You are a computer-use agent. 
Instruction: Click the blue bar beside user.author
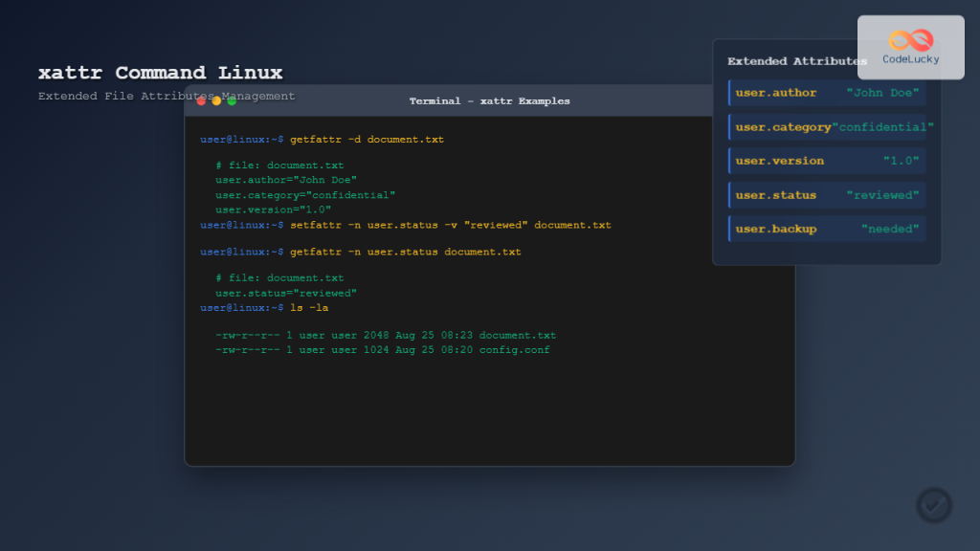pyautogui.click(x=730, y=93)
